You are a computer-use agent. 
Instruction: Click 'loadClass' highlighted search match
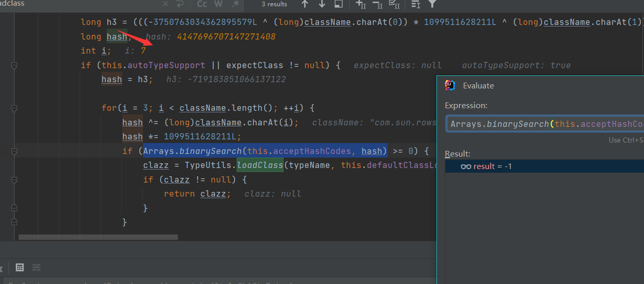pyautogui.click(x=260, y=165)
